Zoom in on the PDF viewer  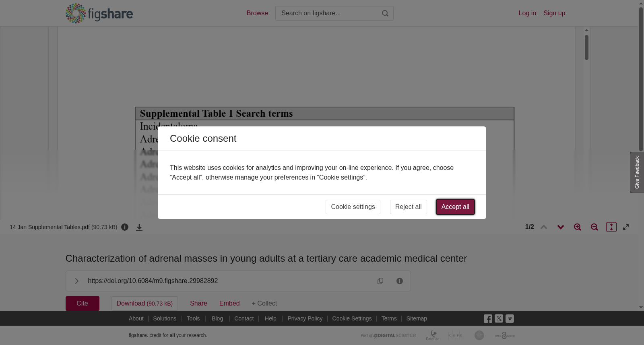coord(577,227)
